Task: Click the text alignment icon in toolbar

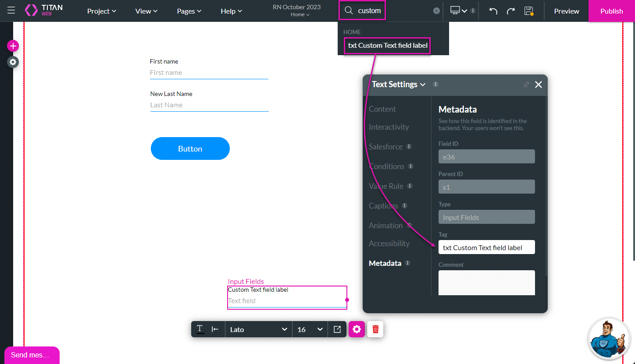Action: (x=215, y=329)
